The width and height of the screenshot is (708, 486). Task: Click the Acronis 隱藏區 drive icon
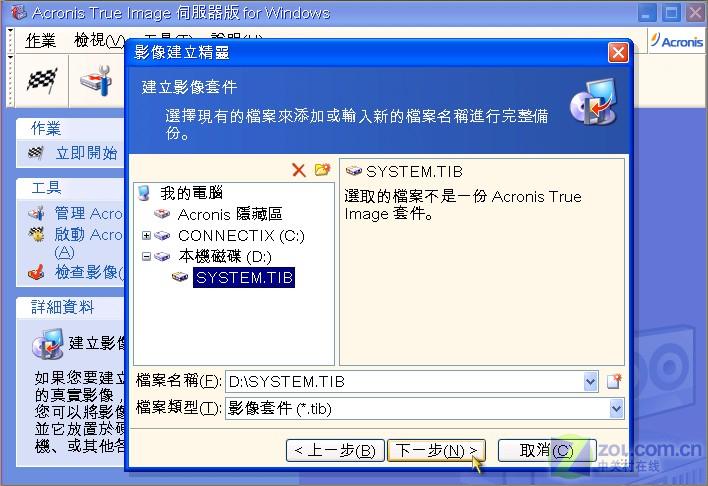pyautogui.click(x=162, y=213)
